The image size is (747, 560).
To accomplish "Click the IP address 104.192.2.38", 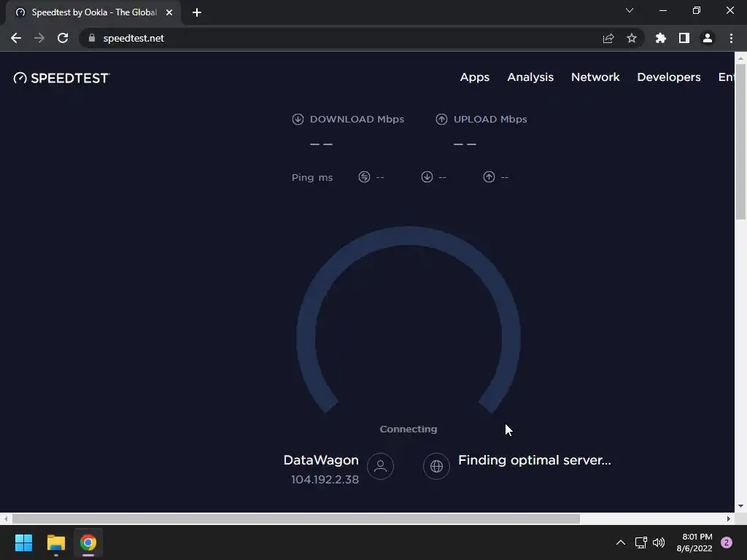I will (x=325, y=480).
